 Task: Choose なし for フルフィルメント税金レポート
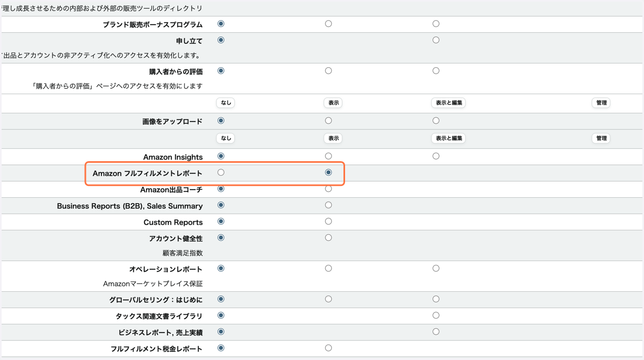[221, 348]
